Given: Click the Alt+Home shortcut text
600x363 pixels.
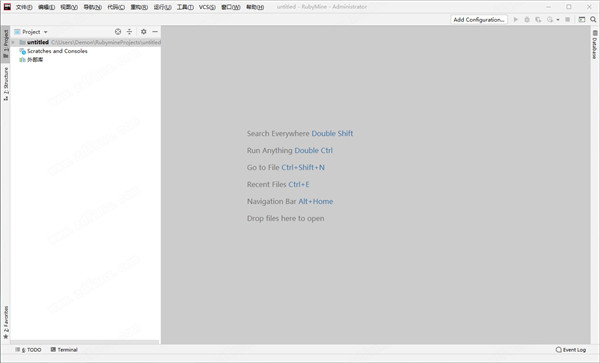Looking at the screenshot, I should 316,201.
